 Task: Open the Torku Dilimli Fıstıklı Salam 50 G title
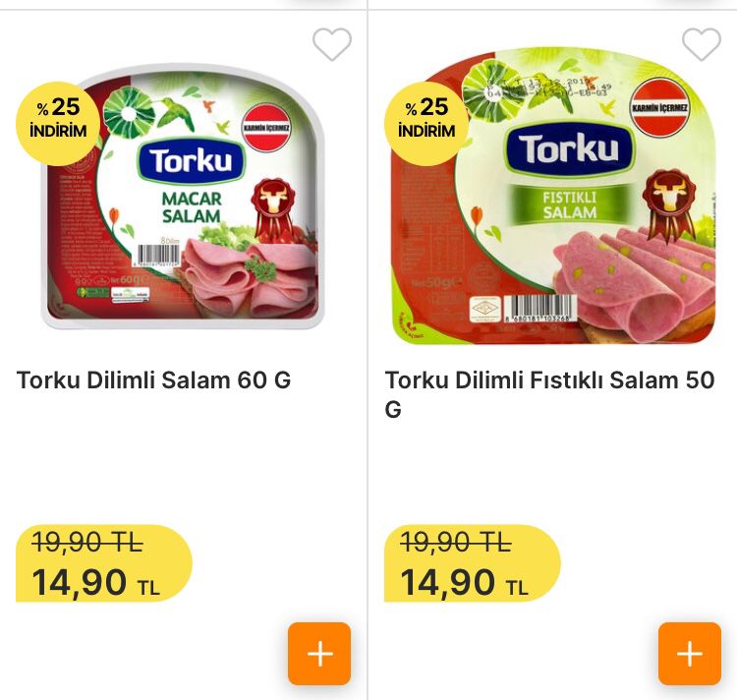pos(550,394)
